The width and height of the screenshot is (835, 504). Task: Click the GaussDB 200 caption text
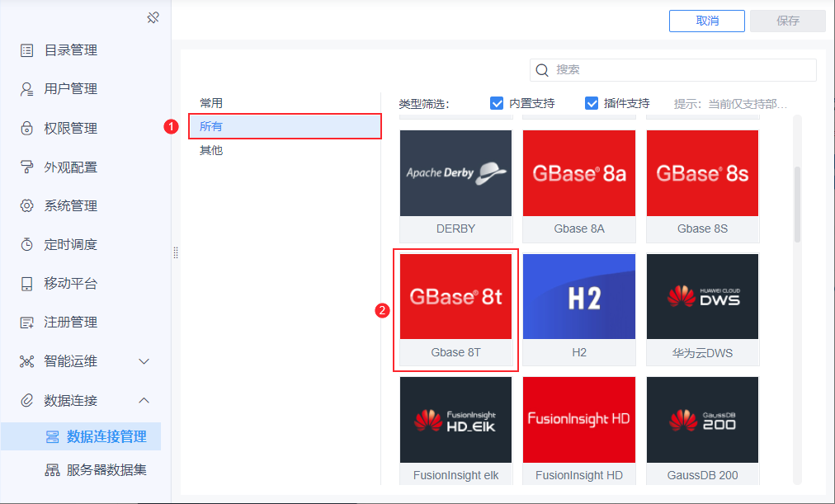702,475
